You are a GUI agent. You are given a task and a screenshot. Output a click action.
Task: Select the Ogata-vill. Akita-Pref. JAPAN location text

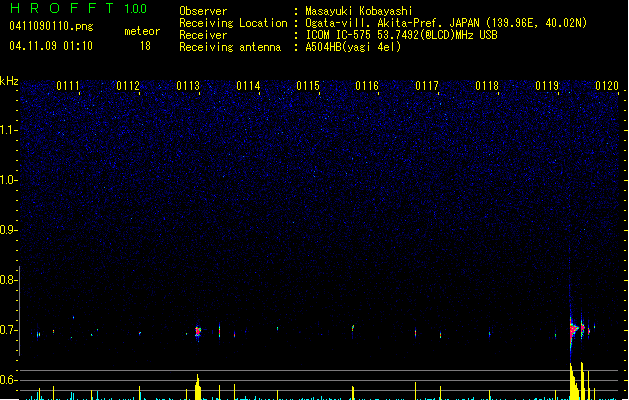tap(446, 23)
